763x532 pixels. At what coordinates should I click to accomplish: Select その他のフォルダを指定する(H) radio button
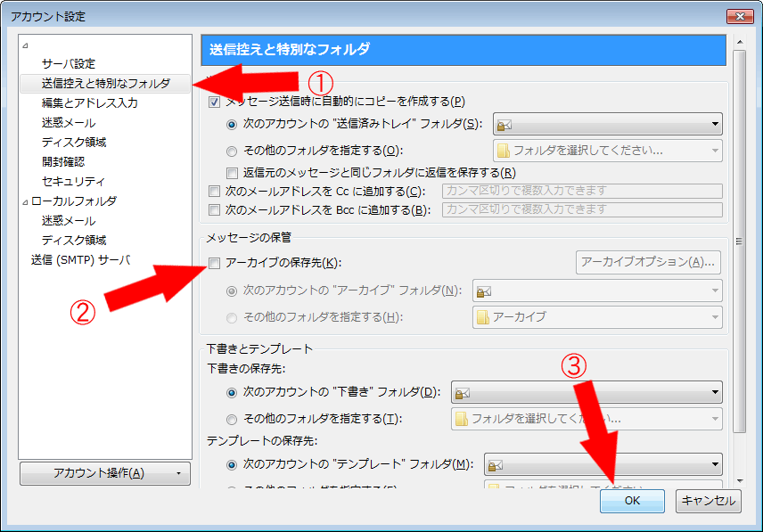[232, 317]
